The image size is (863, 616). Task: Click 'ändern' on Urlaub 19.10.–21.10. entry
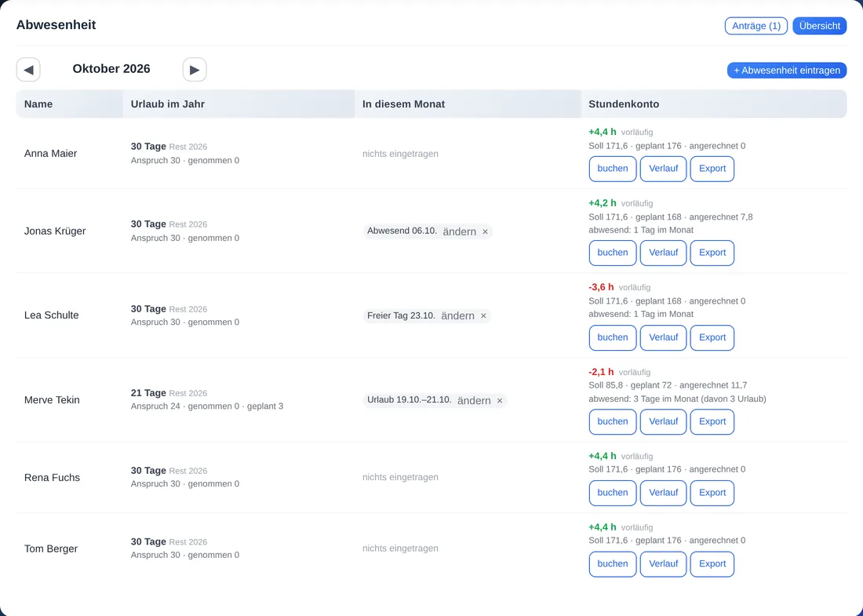tap(474, 401)
